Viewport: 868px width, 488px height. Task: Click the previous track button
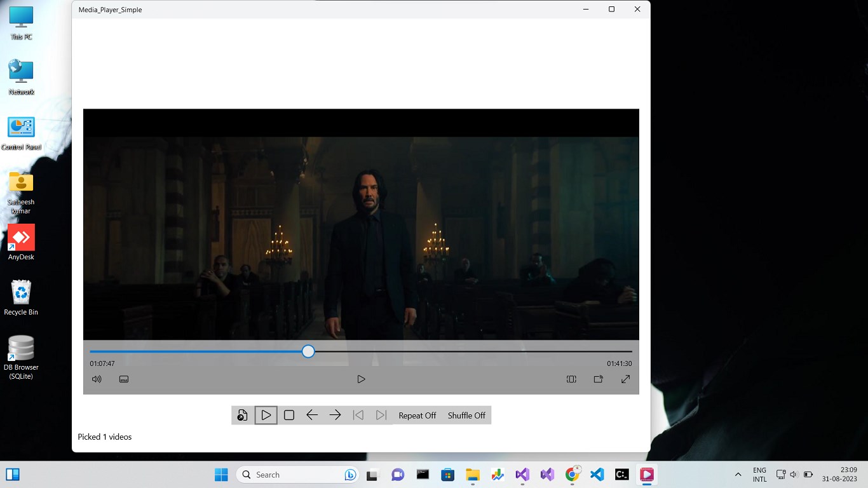[358, 416]
